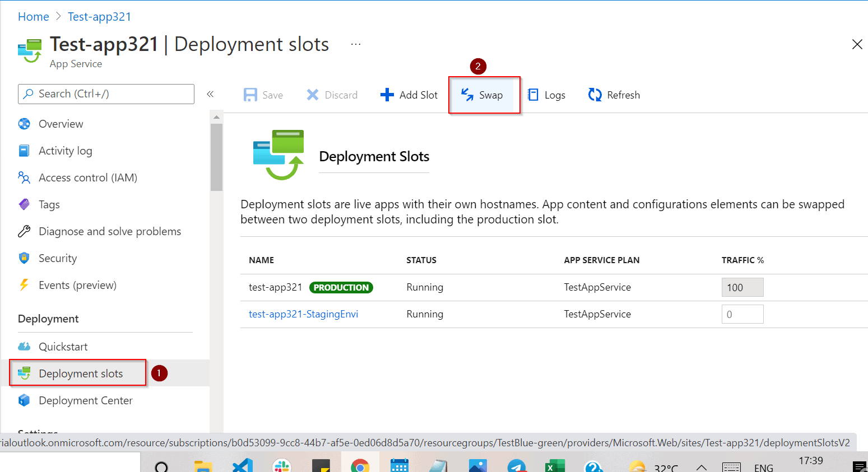Image resolution: width=868 pixels, height=472 pixels.
Task: Select Deployment slots menu item
Action: pos(80,373)
